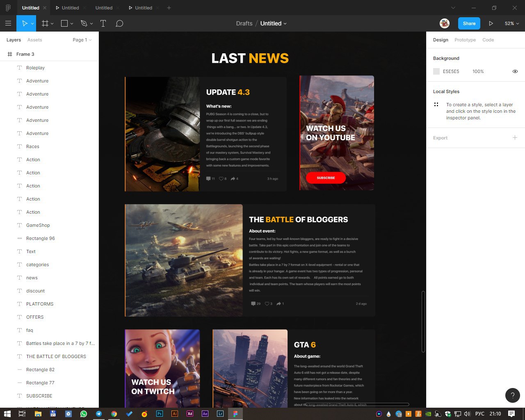The width and height of the screenshot is (525, 420).
Task: Switch to the Prototype tab
Action: coord(465,40)
